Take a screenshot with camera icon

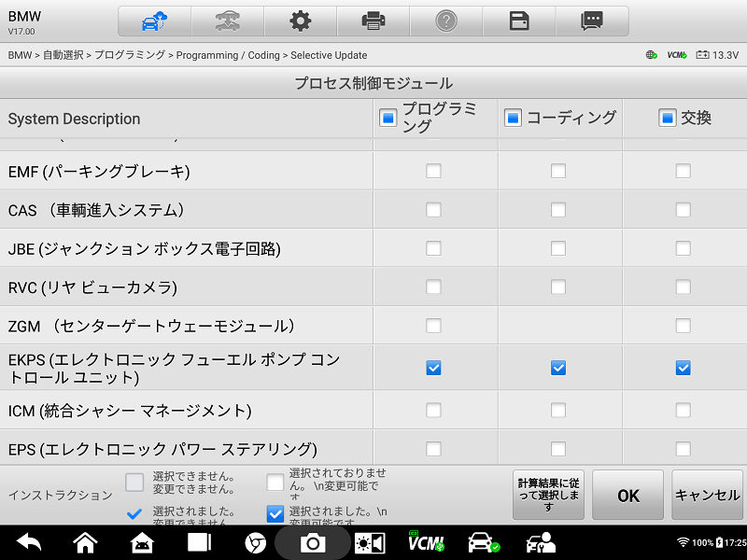313,543
